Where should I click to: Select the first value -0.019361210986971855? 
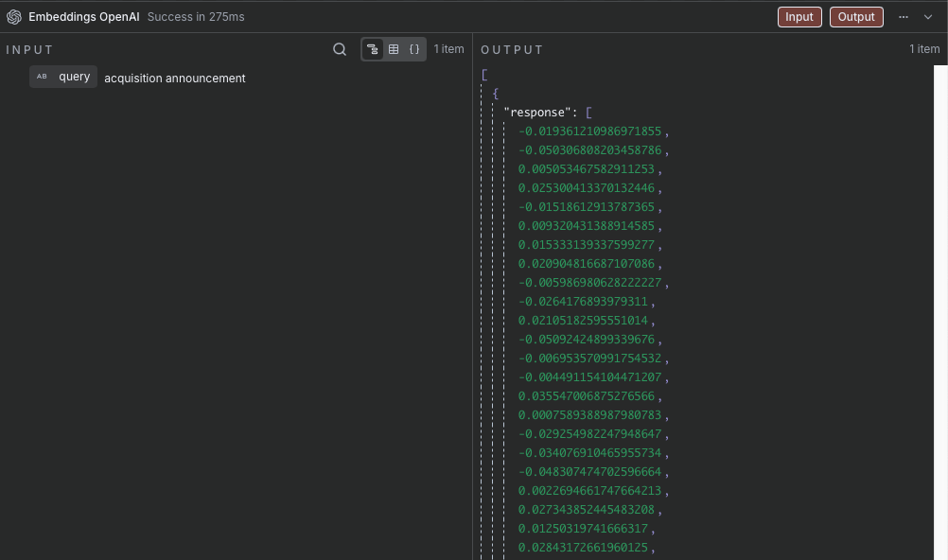pyautogui.click(x=590, y=131)
